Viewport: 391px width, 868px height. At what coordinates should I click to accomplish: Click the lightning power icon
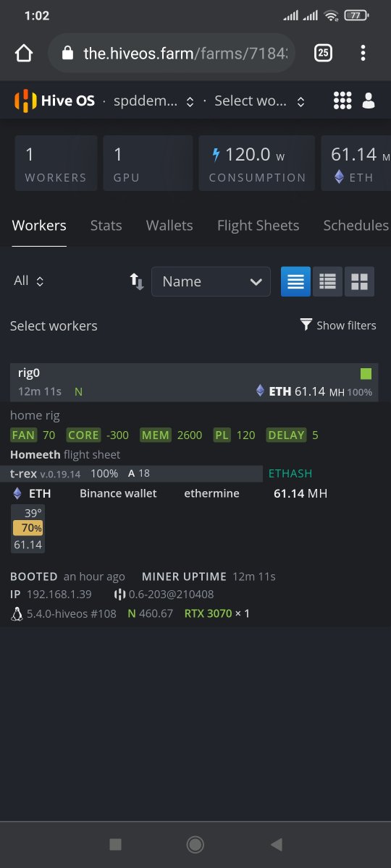pos(216,154)
